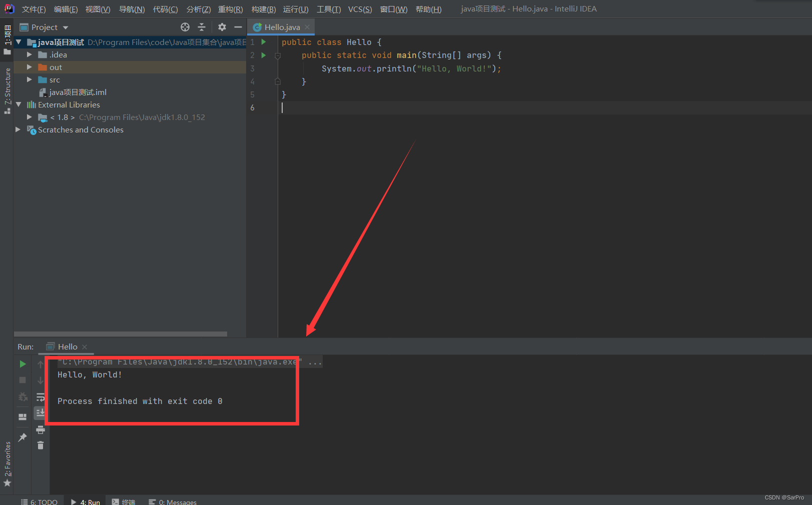Click the Clear All trash icon in console
Viewport: 812px width, 505px height.
pos(41,445)
